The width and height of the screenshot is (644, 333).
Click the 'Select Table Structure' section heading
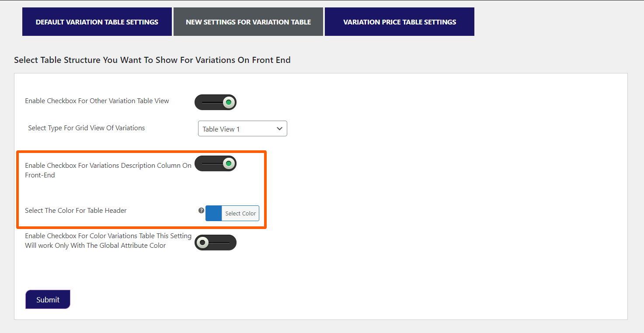(x=152, y=60)
